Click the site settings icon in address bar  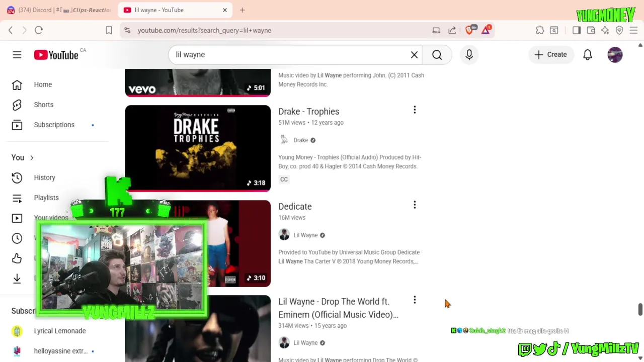(x=127, y=31)
